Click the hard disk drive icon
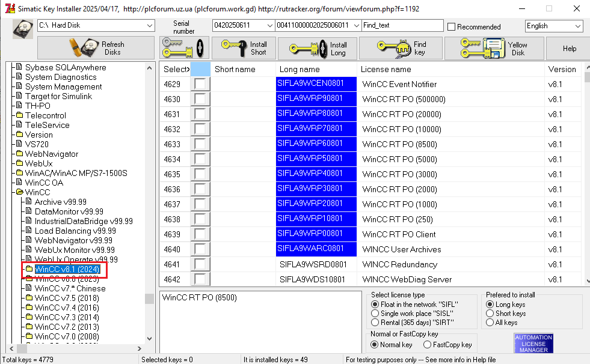This screenshot has height=364, width=590. point(22,28)
